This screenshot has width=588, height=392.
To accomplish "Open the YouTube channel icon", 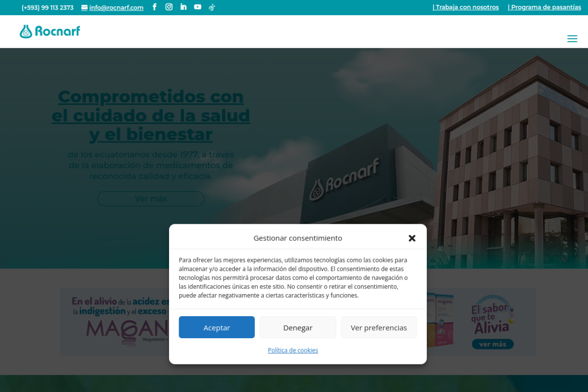I will click(198, 7).
